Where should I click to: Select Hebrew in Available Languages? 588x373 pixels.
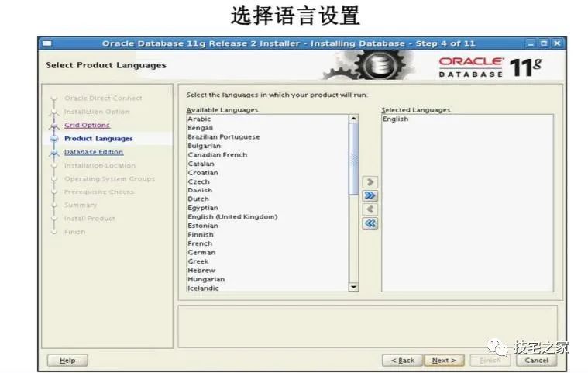coord(268,271)
